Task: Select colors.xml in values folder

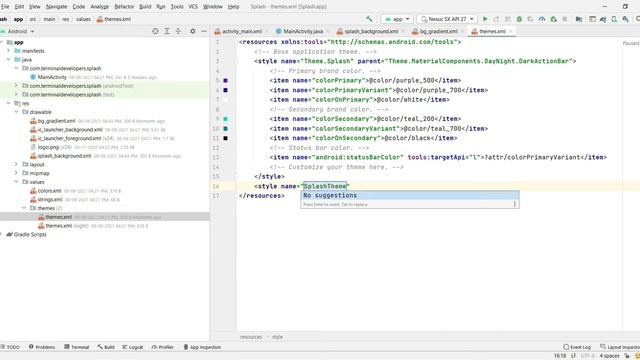Action: pyautogui.click(x=49, y=191)
